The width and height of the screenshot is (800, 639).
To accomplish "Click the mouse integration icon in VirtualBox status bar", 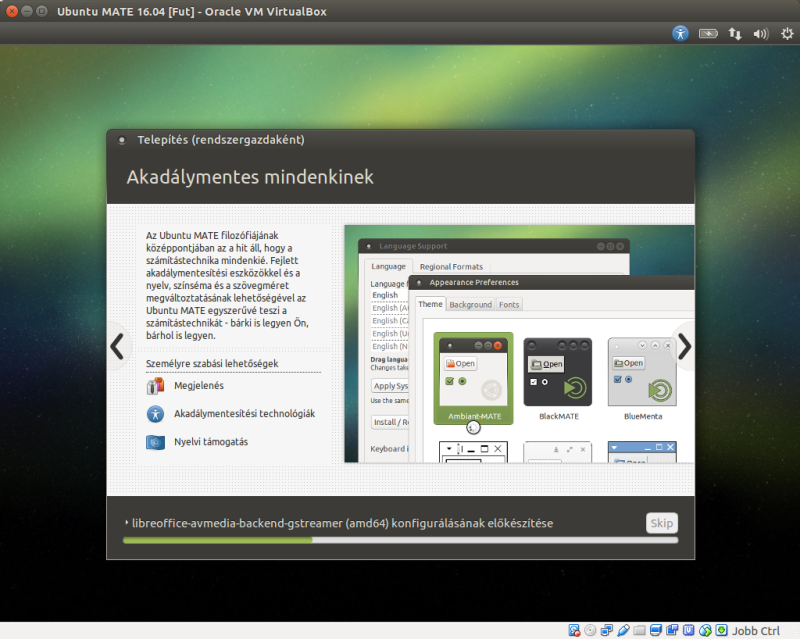I will pyautogui.click(x=705, y=630).
